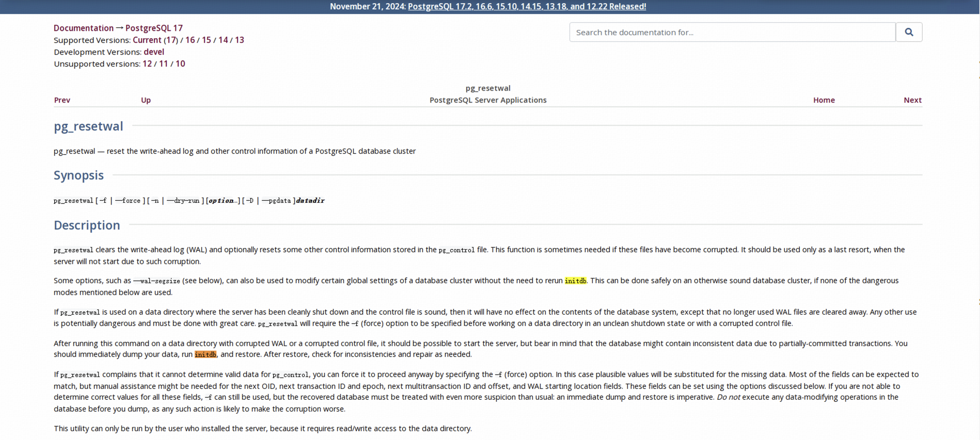Screen dimensions: 980x440
Task: Switch to version 14 documentation
Action: tap(223, 40)
